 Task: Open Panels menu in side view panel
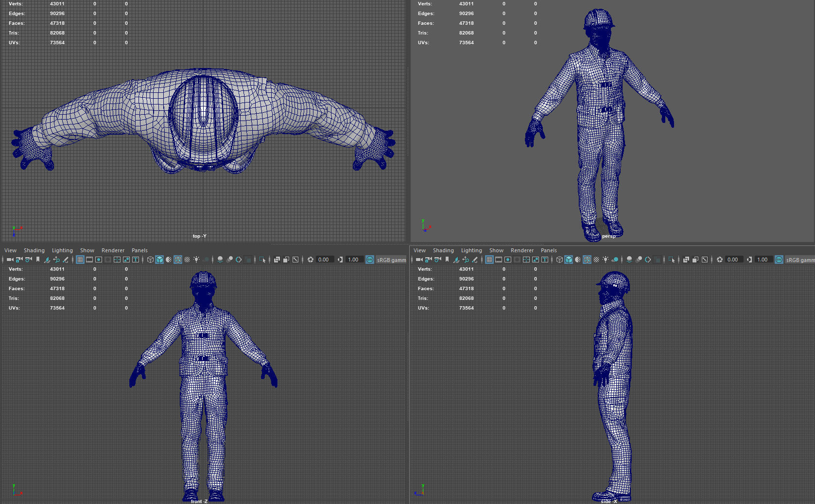[549, 250]
